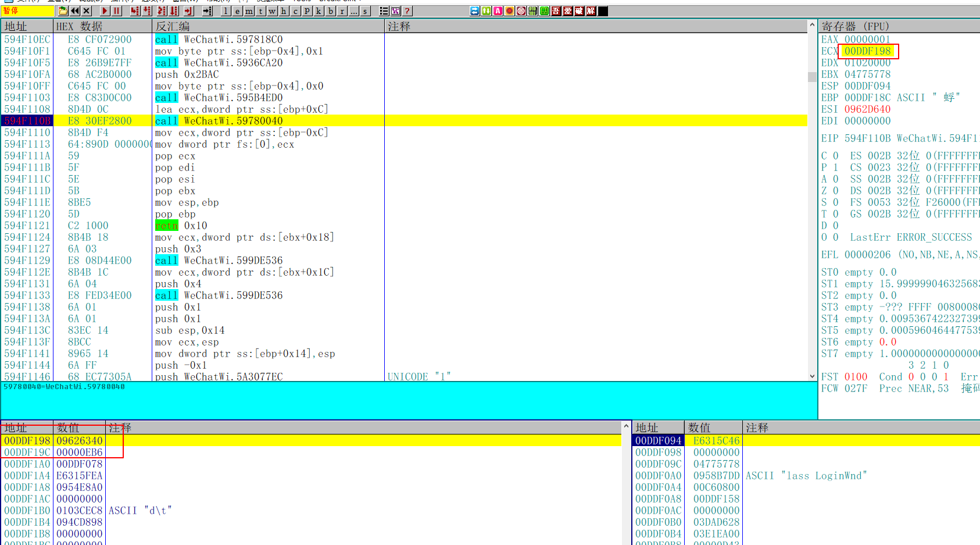Click the Trace Into toolbar icon
980x545 pixels.
(162, 11)
